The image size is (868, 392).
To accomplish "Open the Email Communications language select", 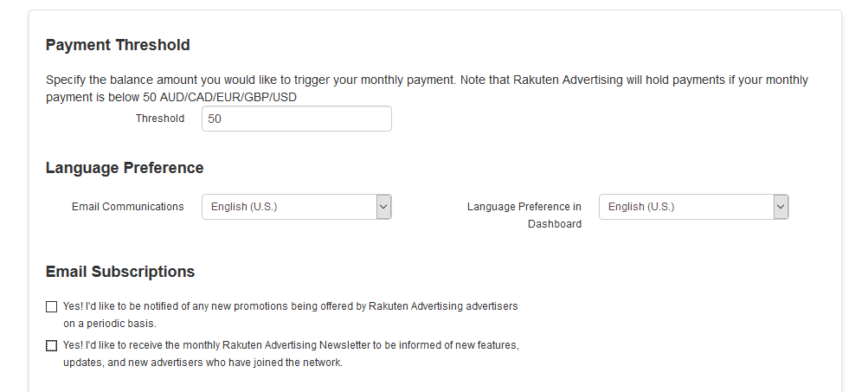I will point(297,207).
